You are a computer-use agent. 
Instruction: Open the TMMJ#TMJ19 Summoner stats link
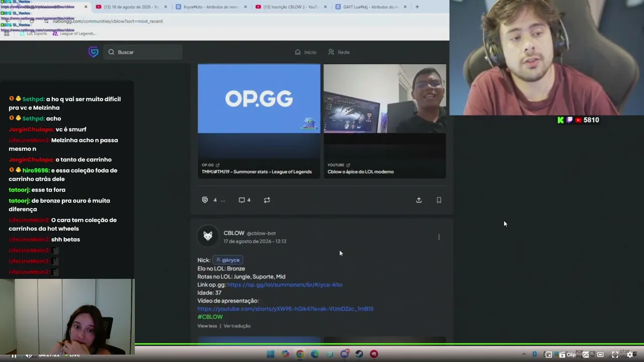click(x=257, y=171)
